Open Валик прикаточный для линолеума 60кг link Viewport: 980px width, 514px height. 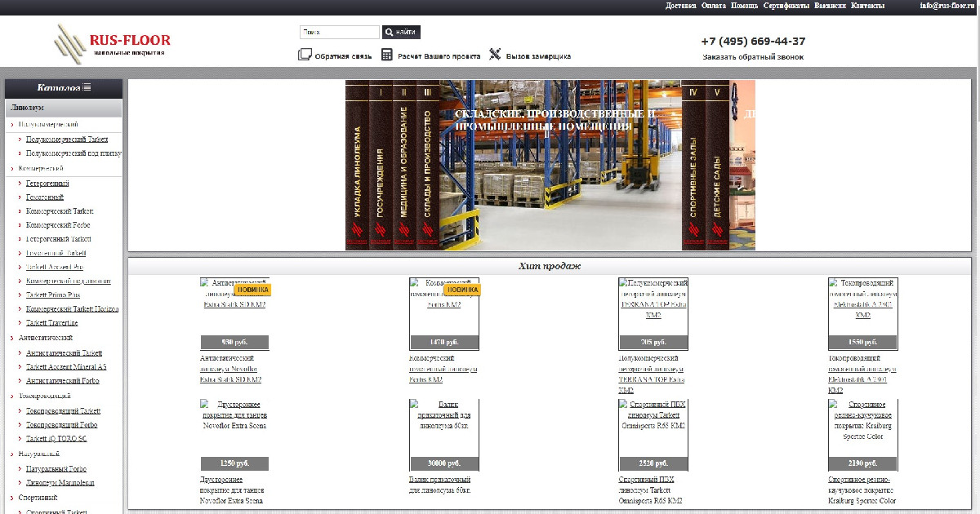tap(440, 485)
